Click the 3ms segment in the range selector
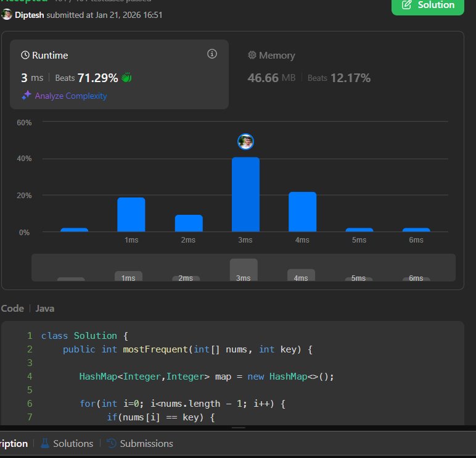 (244, 270)
